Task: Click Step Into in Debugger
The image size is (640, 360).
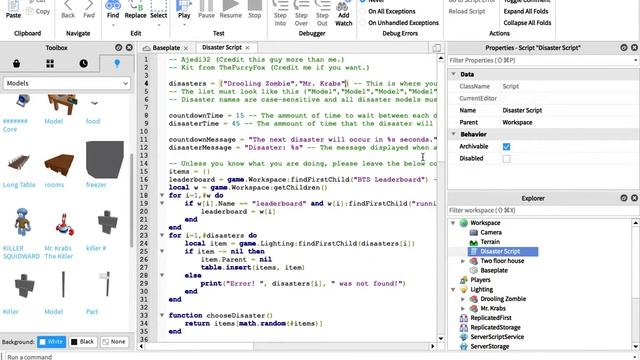Action: 280,13
